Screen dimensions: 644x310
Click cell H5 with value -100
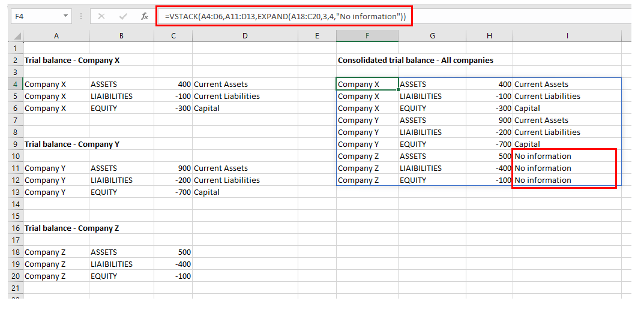pos(489,97)
